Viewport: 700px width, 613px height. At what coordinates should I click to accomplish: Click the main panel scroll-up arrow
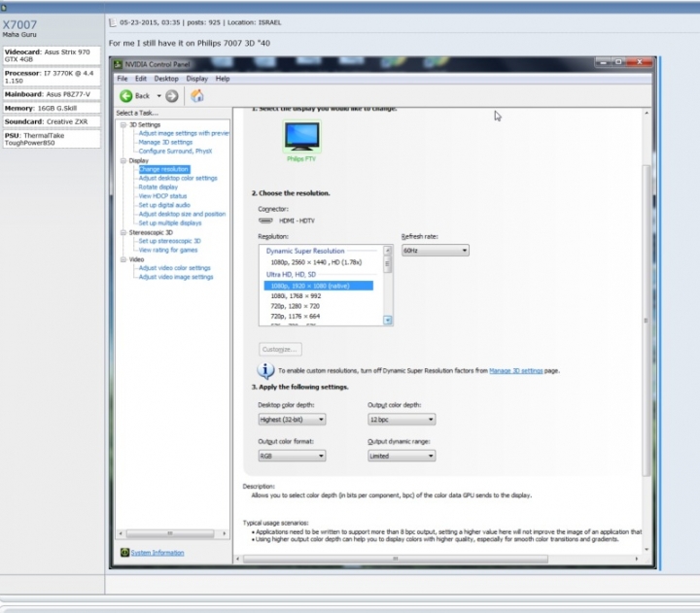647,113
